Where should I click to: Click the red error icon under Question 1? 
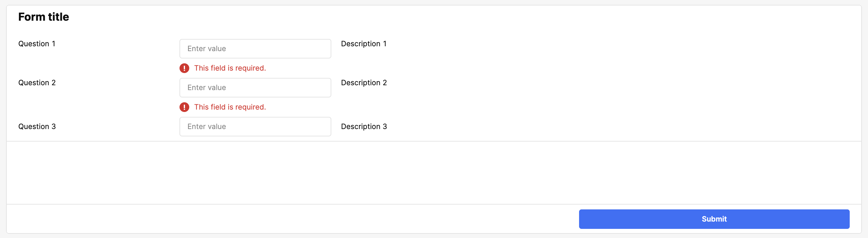click(x=184, y=68)
